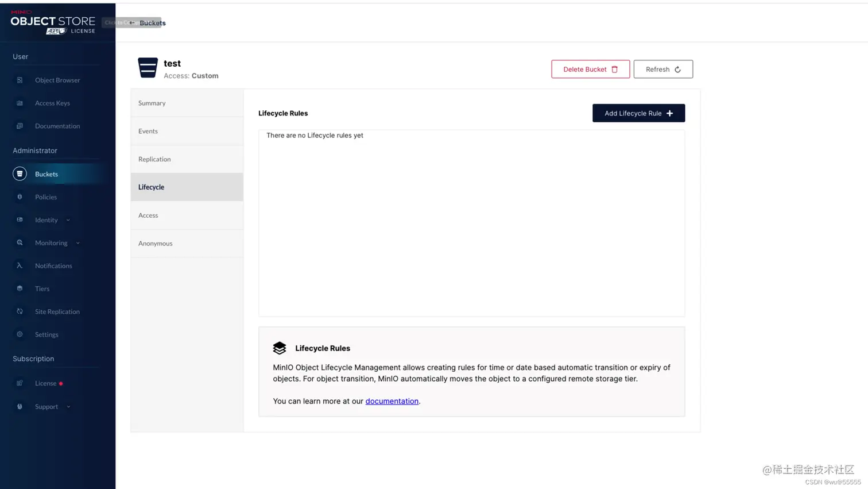Open the Summary tab
The image size is (868, 489).
187,103
